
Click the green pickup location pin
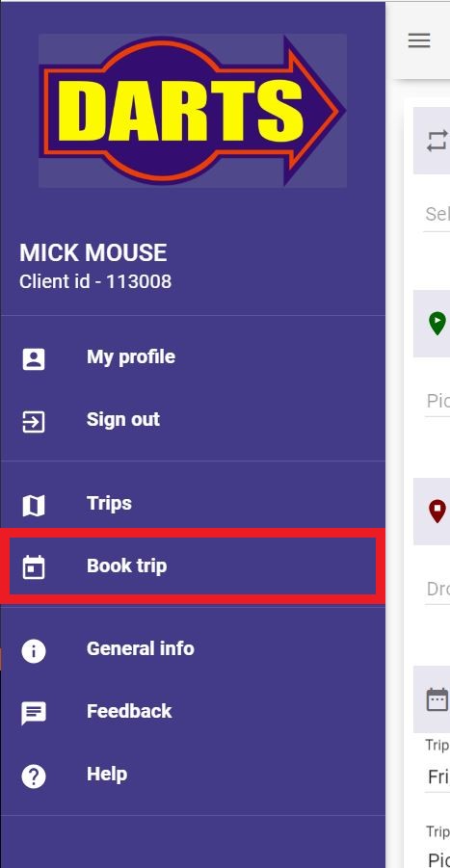point(437,324)
